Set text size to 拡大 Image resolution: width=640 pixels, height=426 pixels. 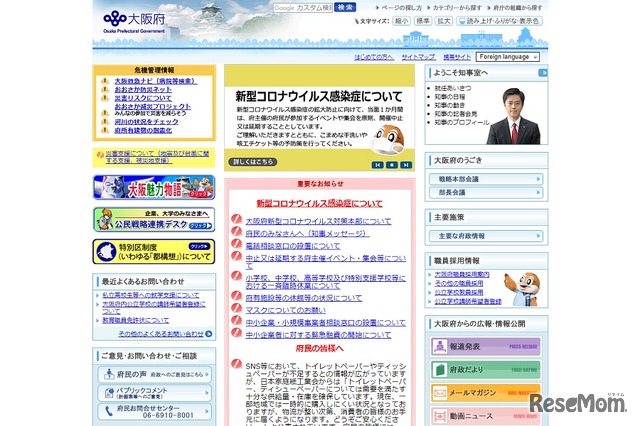[443, 21]
